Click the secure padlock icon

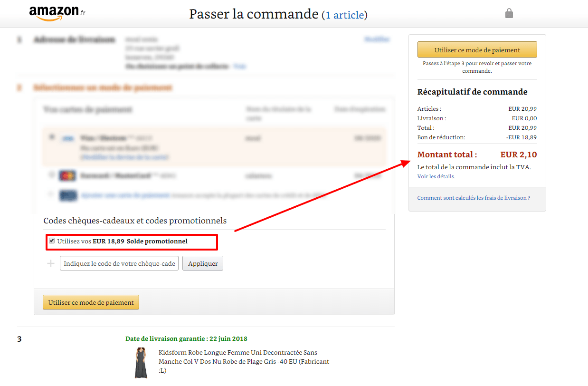tap(509, 13)
